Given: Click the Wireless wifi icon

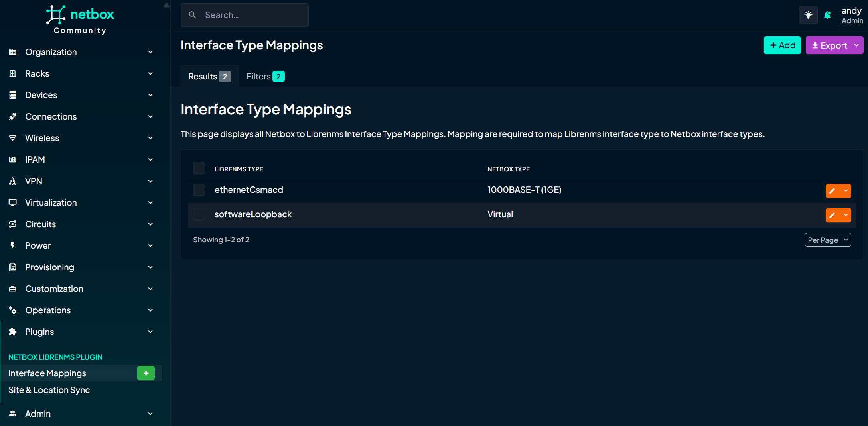Looking at the screenshot, I should pos(13,138).
